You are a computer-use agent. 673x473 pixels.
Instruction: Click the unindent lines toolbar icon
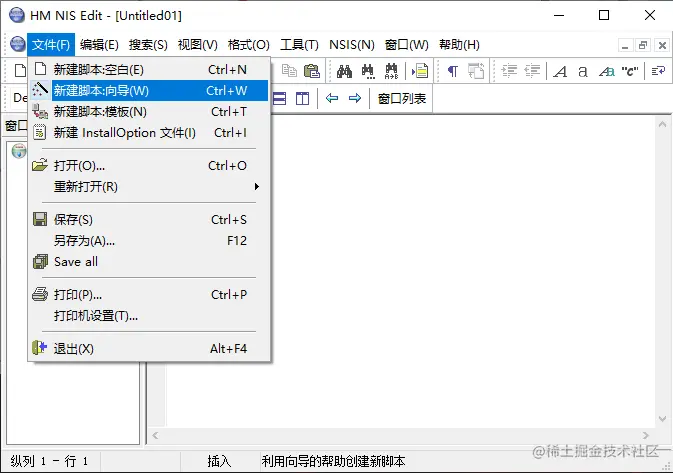click(x=532, y=70)
